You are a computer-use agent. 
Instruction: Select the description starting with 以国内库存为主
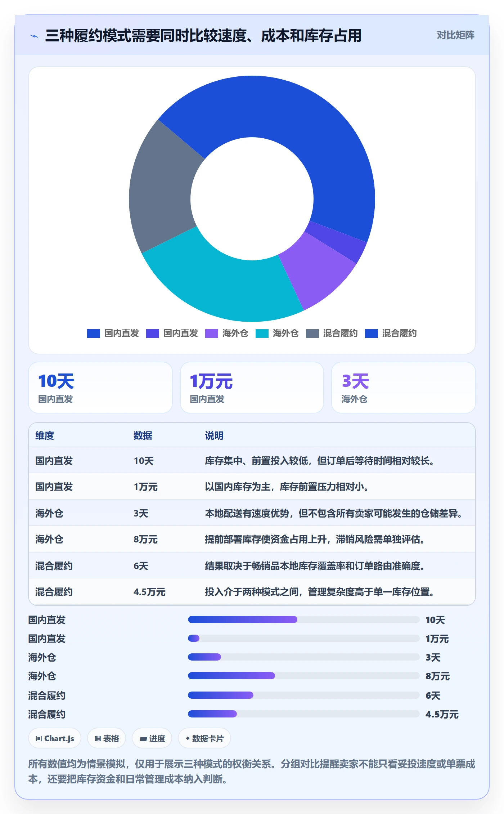pos(287,487)
